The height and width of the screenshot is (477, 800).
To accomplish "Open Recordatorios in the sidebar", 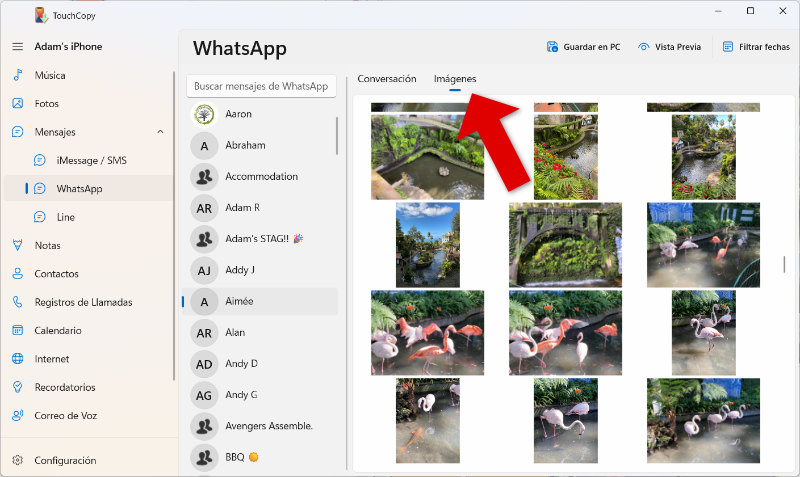I will 65,387.
